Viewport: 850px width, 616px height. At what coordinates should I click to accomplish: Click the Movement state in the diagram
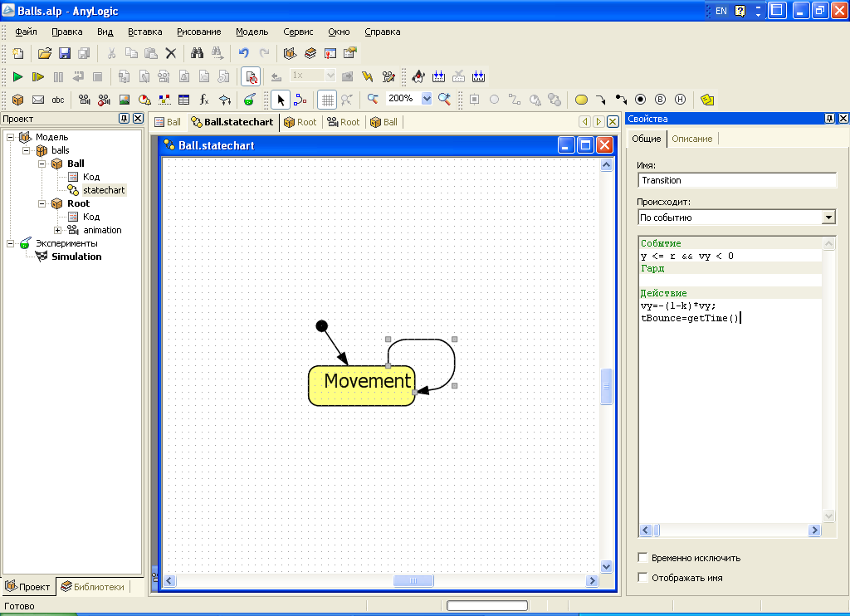362,385
